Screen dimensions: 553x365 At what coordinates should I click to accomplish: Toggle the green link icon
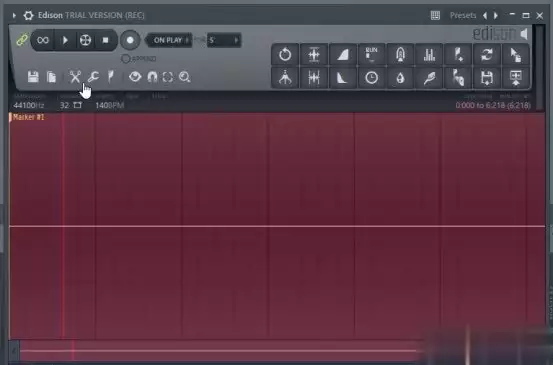pyautogui.click(x=22, y=39)
